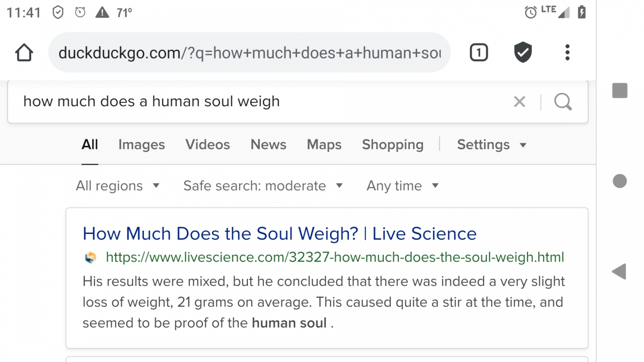644x362 pixels.
Task: Tap the magnifying glass search icon
Action: [563, 101]
